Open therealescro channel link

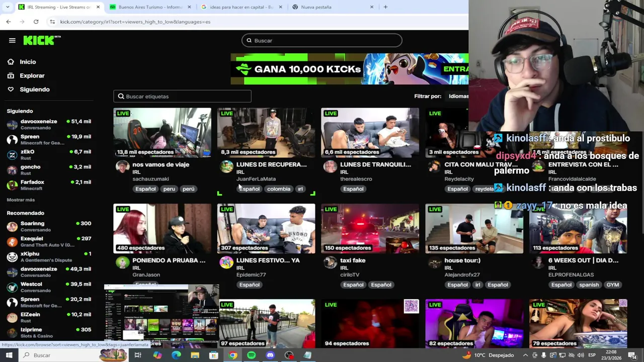pos(356,178)
